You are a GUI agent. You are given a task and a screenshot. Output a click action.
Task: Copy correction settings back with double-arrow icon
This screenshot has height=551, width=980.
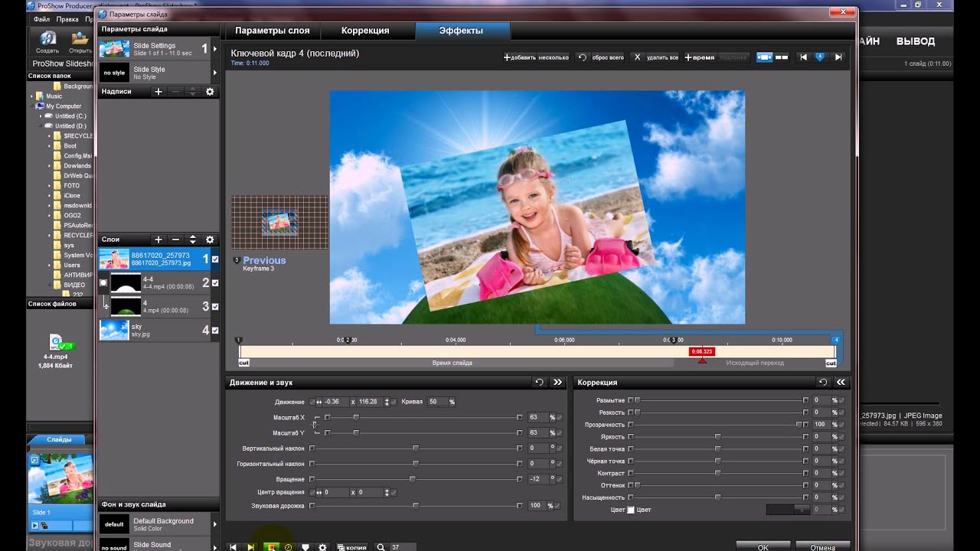pos(841,382)
